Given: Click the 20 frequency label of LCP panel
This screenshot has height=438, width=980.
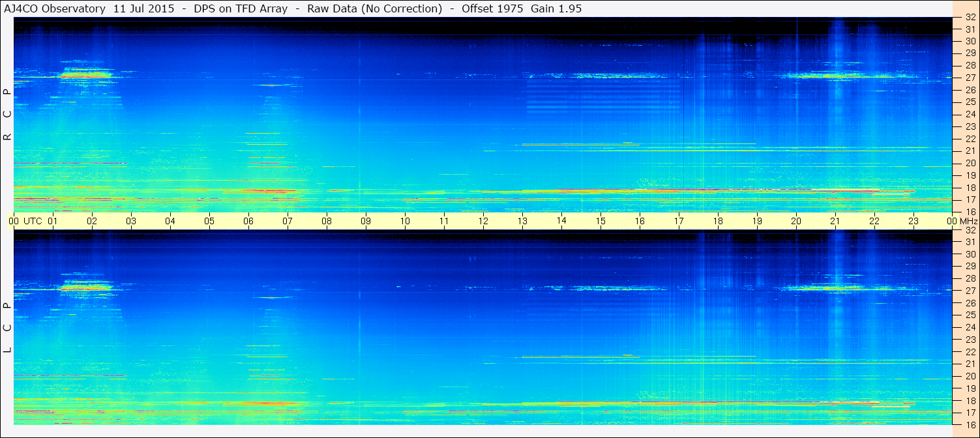Looking at the screenshot, I should 970,376.
